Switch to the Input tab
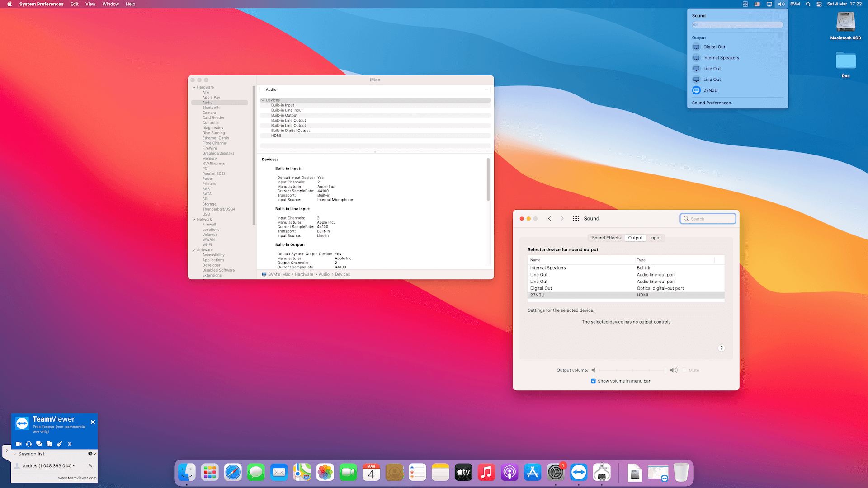Viewport: 868px width, 488px height. click(655, 238)
